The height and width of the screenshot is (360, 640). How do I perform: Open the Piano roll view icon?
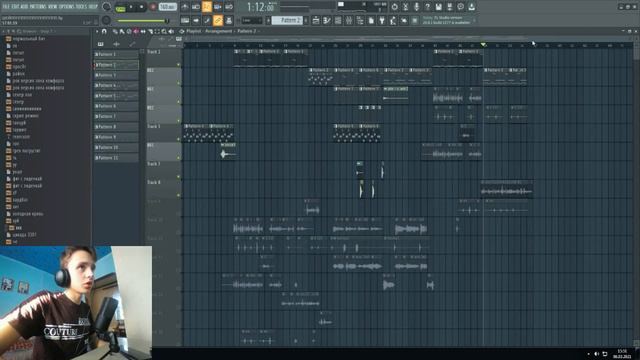[327, 20]
